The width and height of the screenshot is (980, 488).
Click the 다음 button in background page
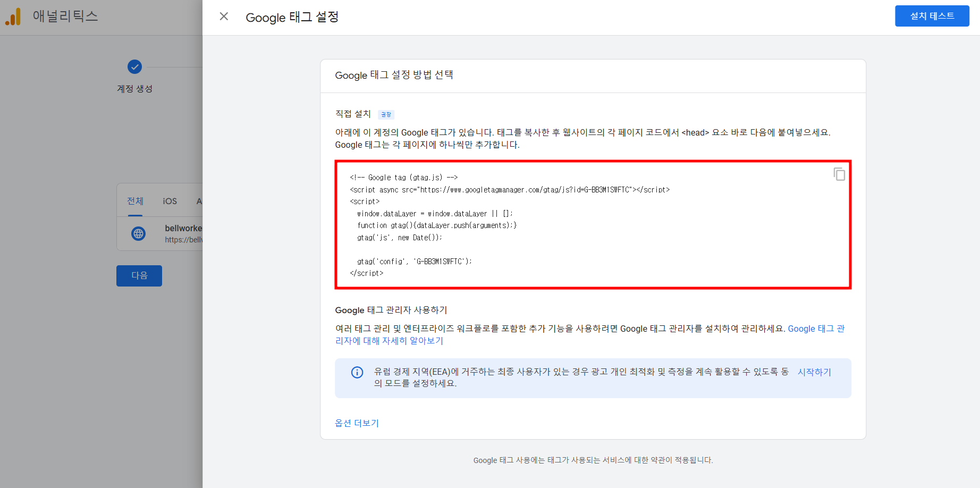click(x=139, y=275)
